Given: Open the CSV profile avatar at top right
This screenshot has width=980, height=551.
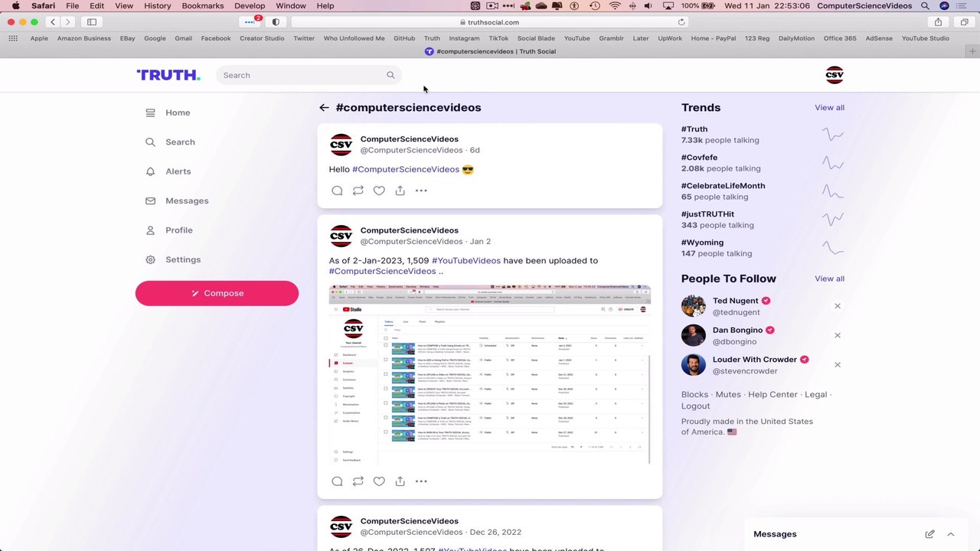Looking at the screenshot, I should click(835, 75).
